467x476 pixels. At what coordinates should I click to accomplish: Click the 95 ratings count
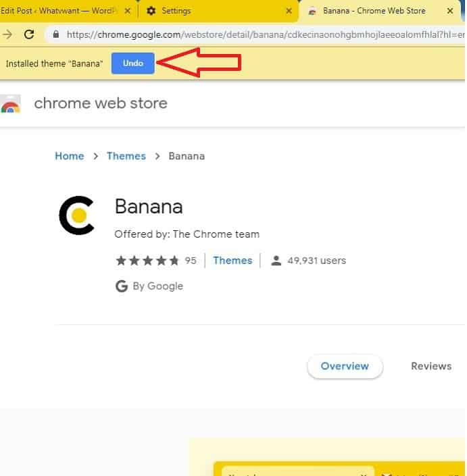click(191, 261)
